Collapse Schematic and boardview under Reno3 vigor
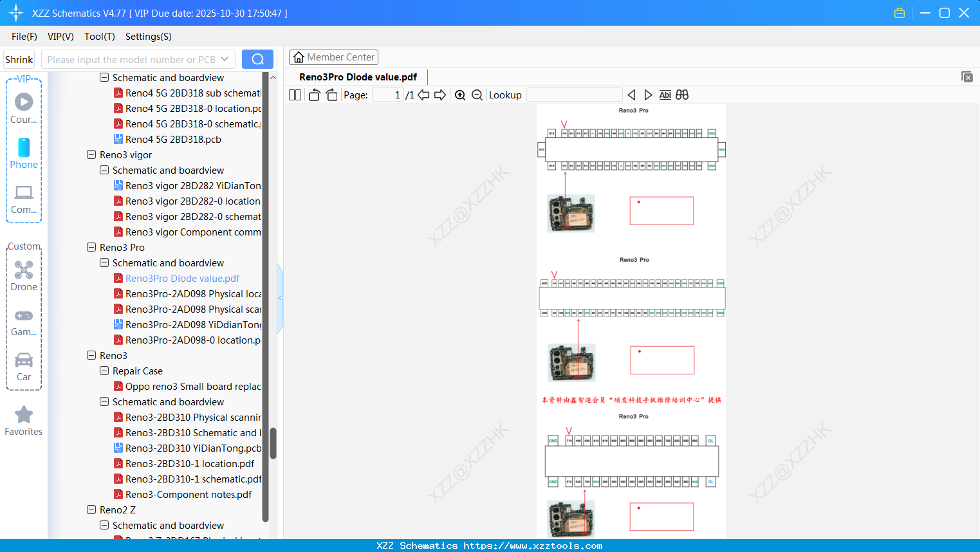Image resolution: width=980 pixels, height=552 pixels. (104, 170)
